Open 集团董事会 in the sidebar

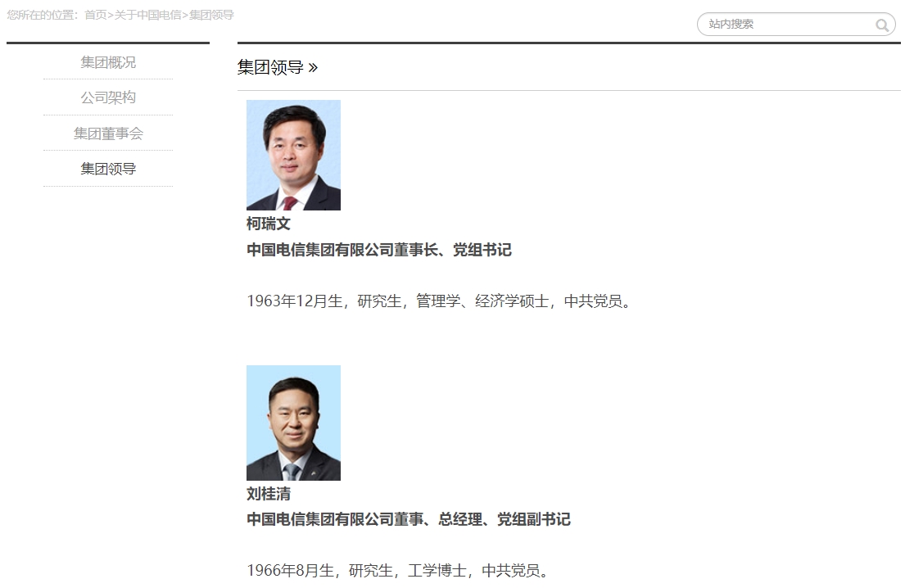pyautogui.click(x=108, y=133)
